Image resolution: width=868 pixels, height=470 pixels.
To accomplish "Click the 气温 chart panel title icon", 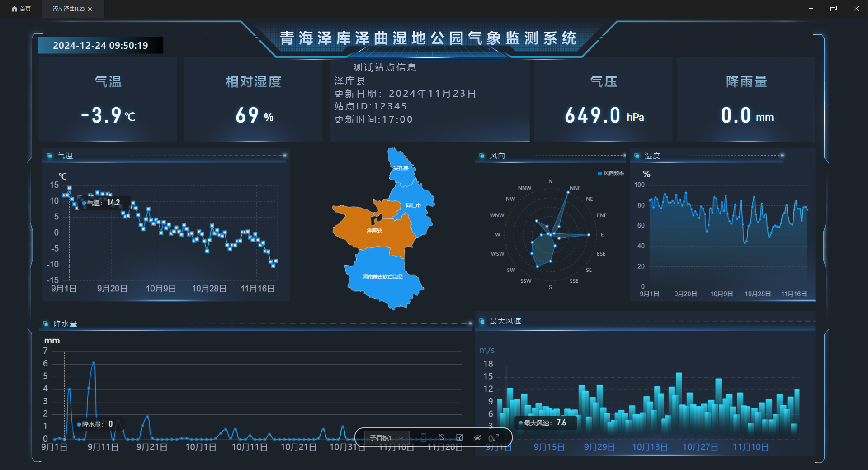I will (50, 156).
